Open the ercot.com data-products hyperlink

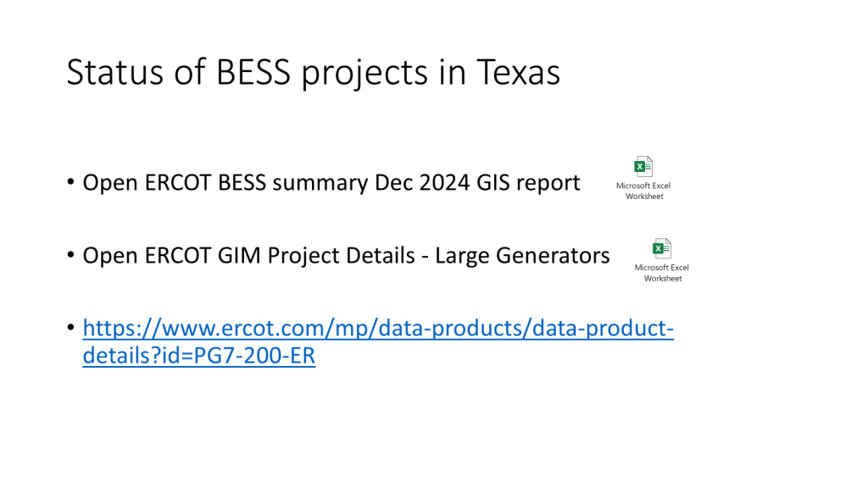(x=378, y=328)
